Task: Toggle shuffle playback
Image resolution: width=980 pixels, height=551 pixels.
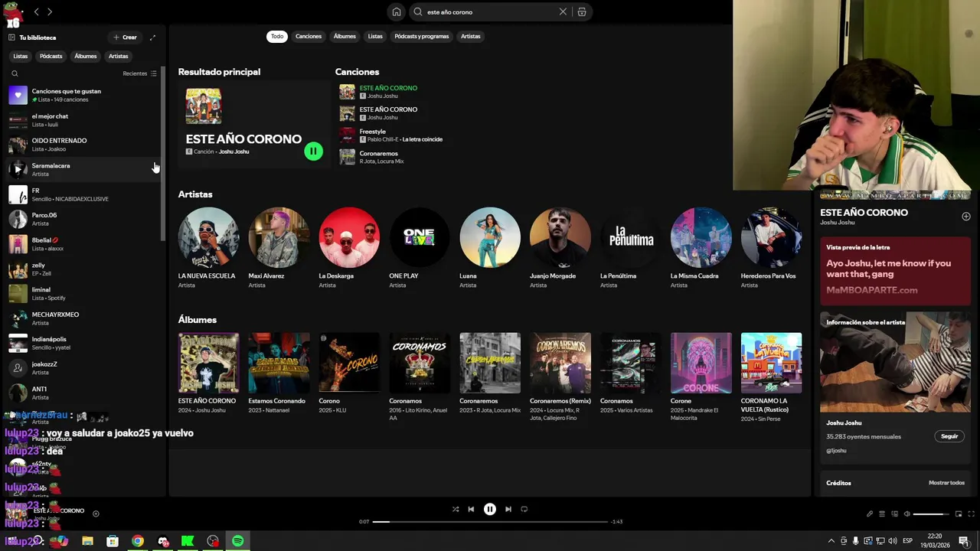Action: pos(456,509)
